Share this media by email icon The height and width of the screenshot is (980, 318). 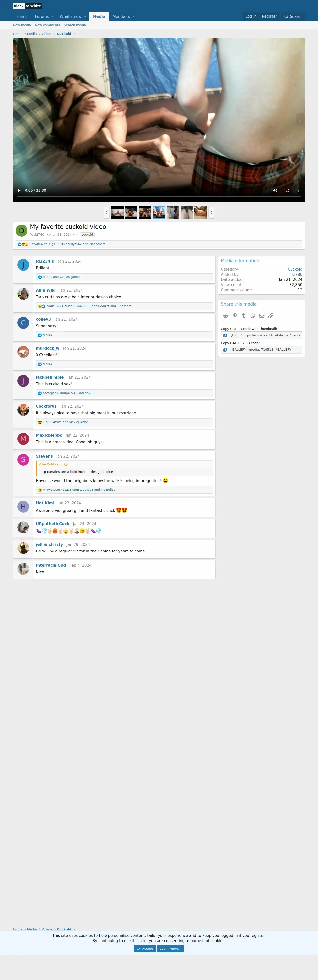coord(262,316)
